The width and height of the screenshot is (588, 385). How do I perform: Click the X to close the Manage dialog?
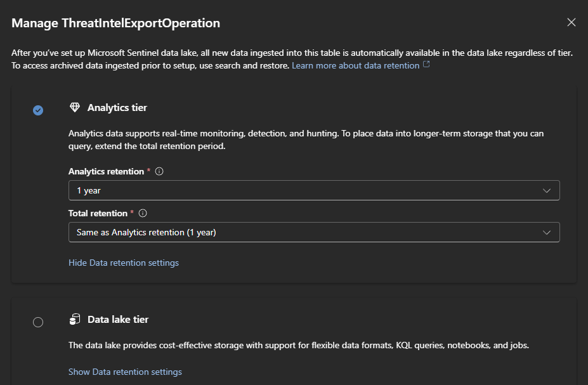(x=571, y=22)
